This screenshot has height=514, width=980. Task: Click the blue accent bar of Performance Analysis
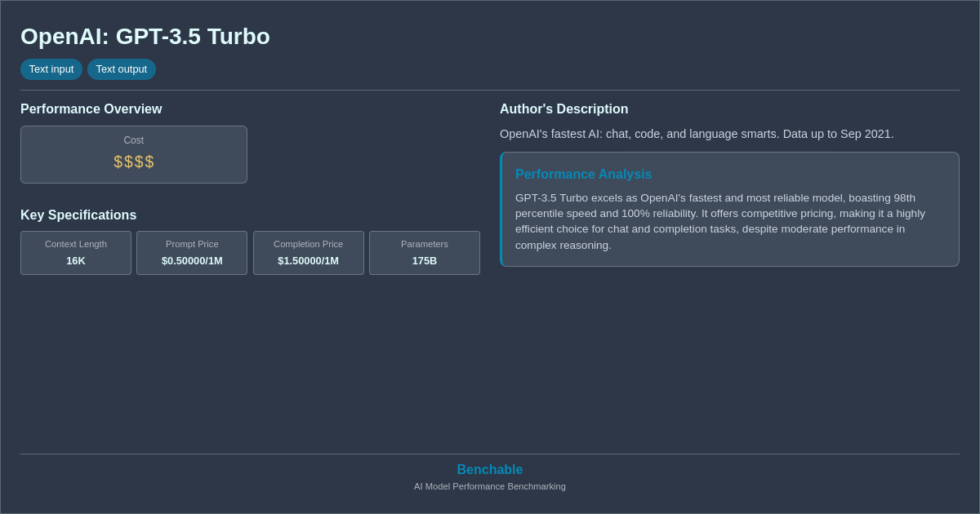[x=501, y=209]
